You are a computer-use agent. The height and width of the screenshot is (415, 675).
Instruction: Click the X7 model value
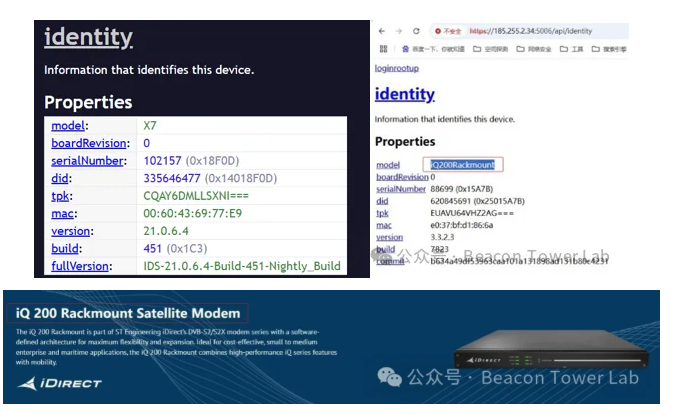[150, 126]
